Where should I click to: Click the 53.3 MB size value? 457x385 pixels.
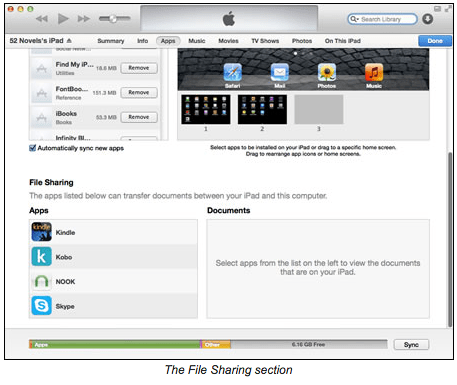[x=106, y=117]
